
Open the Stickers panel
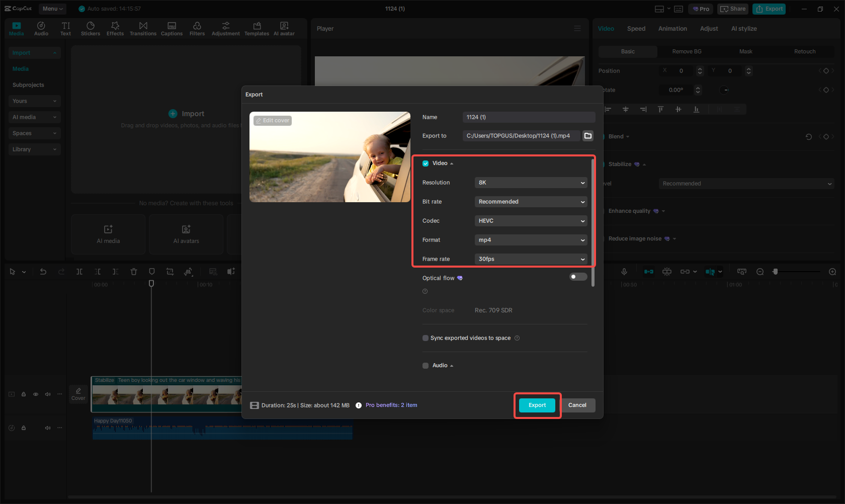pyautogui.click(x=91, y=28)
